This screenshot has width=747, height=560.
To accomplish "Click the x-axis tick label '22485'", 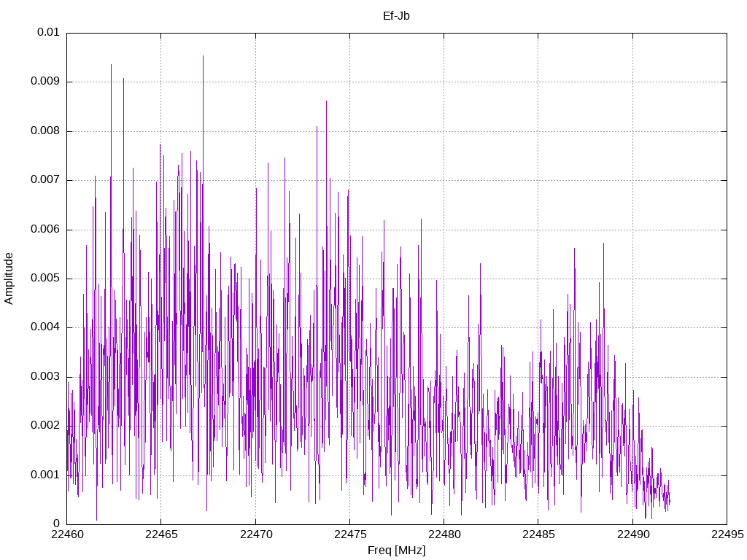I will pyautogui.click(x=539, y=534).
